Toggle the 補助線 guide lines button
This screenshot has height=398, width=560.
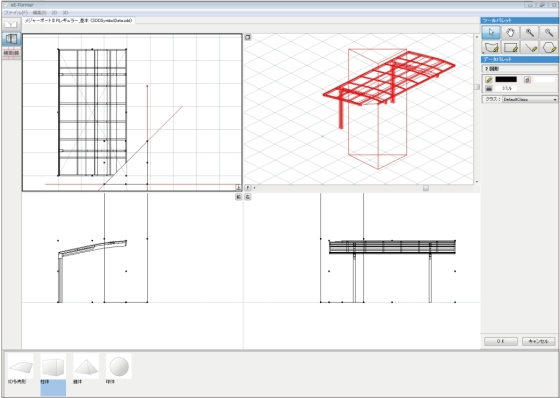pyautogui.click(x=11, y=53)
